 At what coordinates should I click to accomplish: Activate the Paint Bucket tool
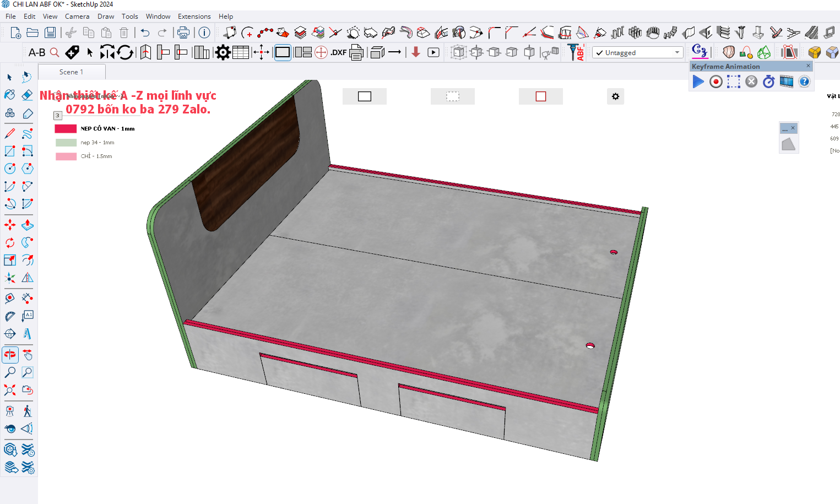10,95
